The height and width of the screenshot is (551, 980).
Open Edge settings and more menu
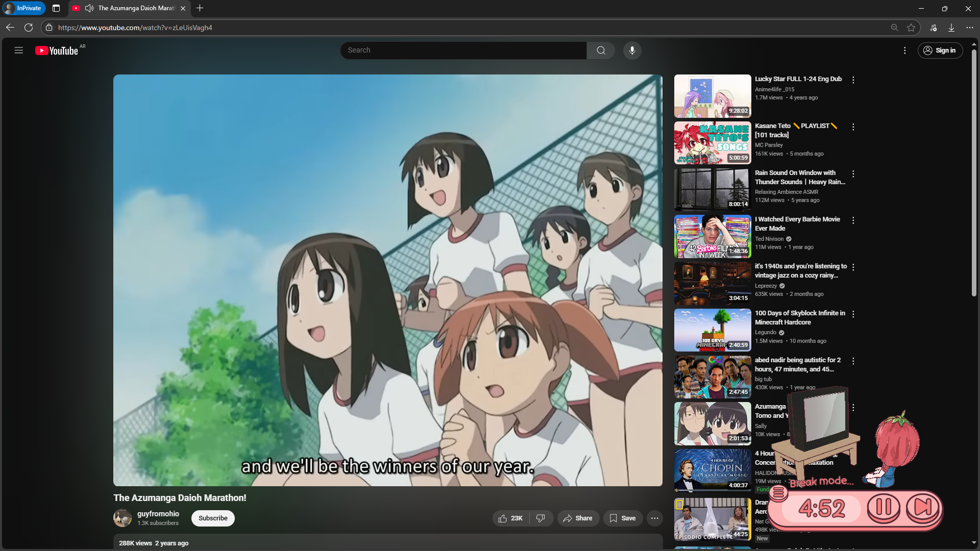tap(970, 28)
